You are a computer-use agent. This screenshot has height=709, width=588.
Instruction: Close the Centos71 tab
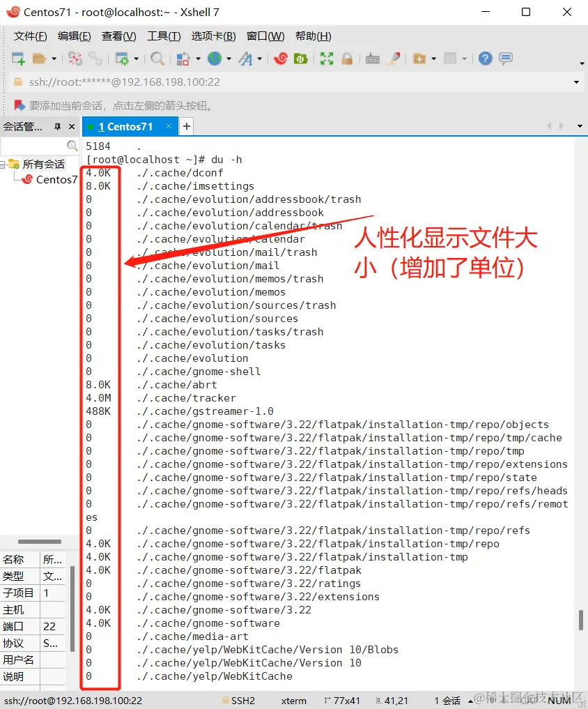(169, 126)
